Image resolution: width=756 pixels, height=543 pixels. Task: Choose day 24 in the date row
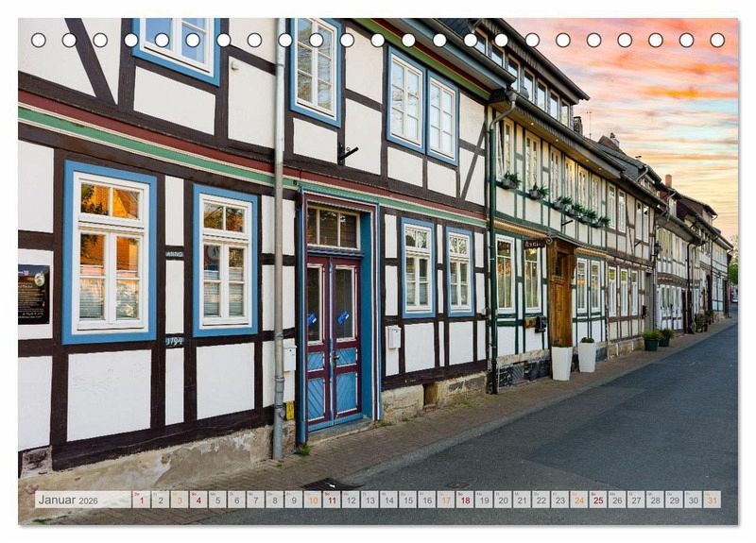[578, 500]
